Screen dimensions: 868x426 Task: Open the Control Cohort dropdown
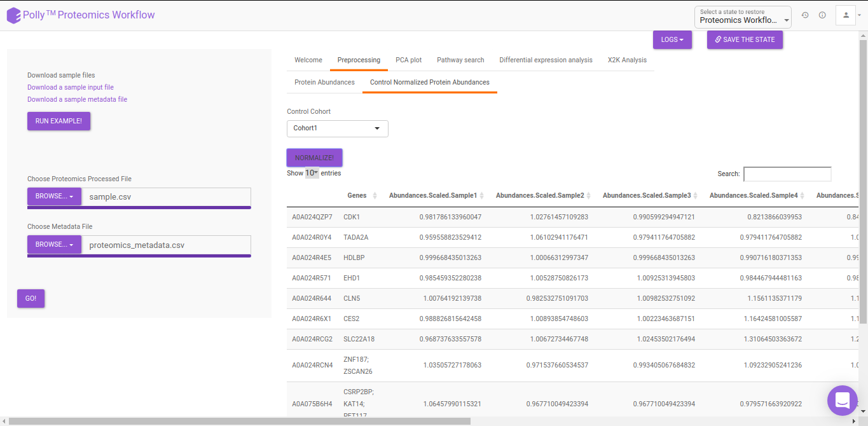coord(338,128)
